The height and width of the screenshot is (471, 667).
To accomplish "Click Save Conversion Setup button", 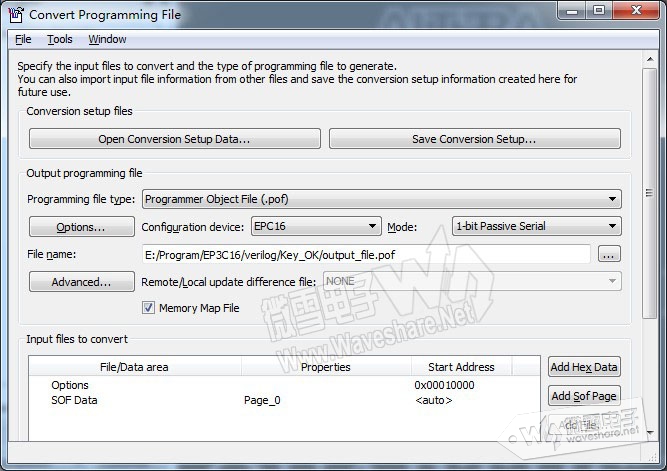I will [474, 139].
